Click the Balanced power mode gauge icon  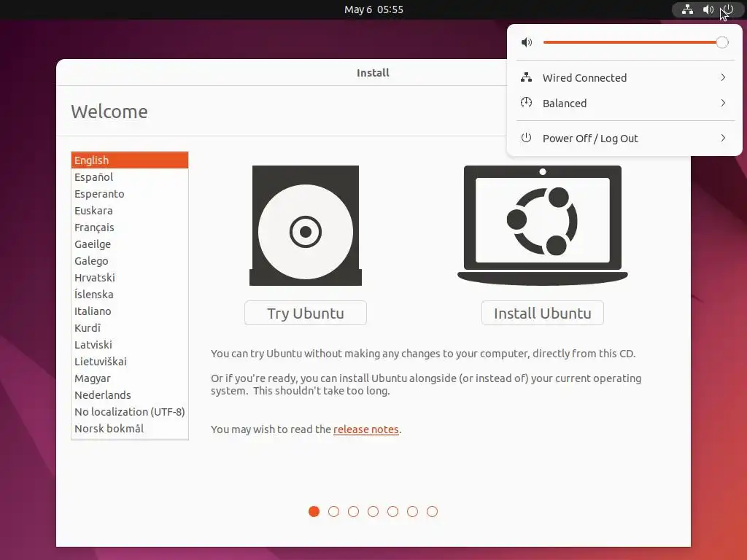coord(526,102)
